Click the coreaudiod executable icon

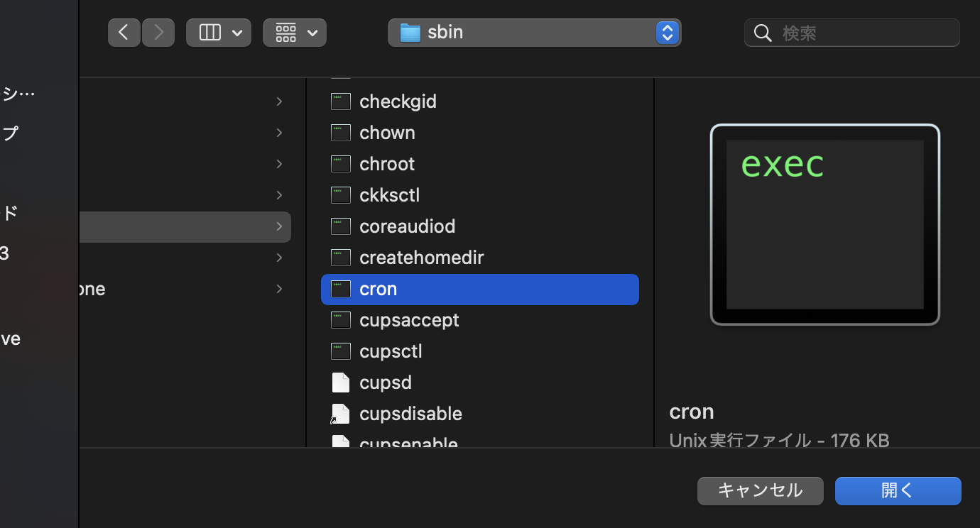pos(340,226)
